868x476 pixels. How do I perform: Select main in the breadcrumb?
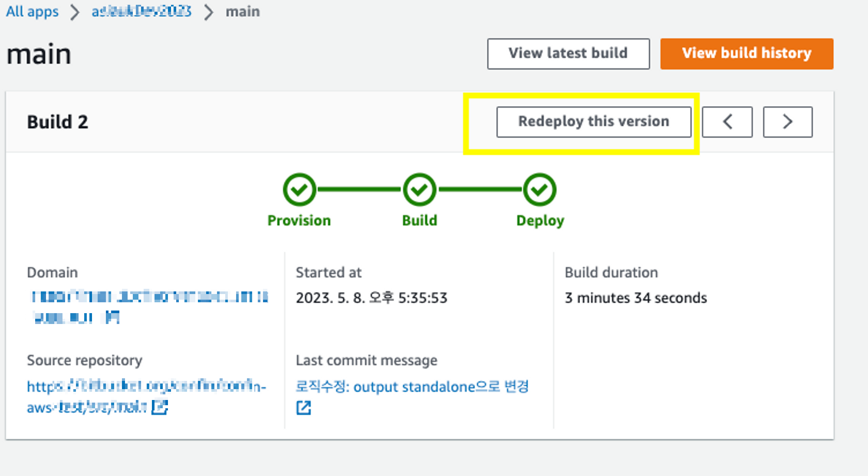(243, 12)
